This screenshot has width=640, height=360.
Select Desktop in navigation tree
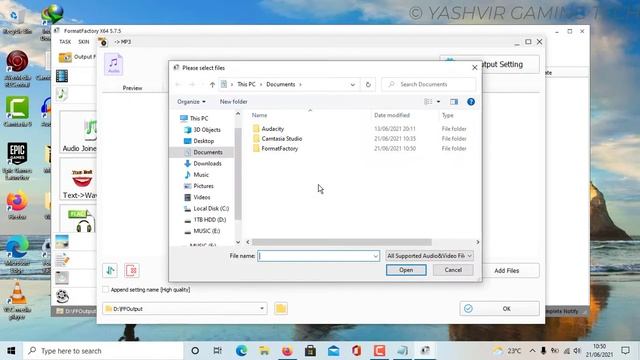pos(203,141)
